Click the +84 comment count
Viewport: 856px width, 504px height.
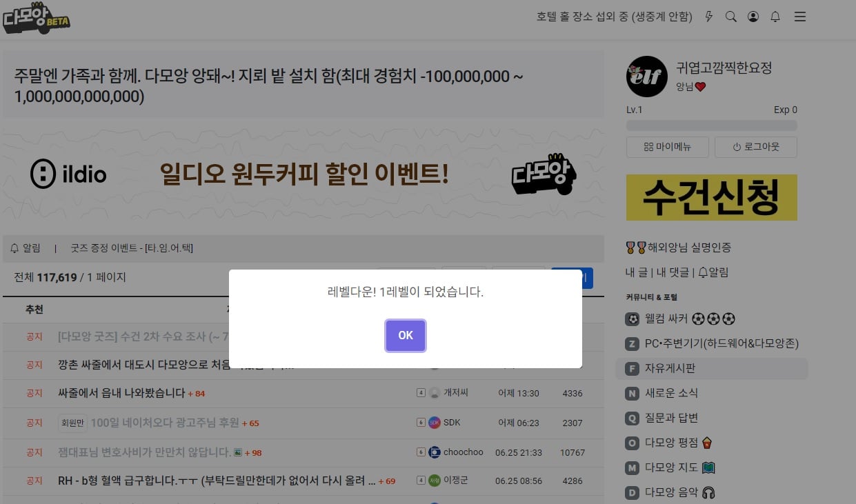pyautogui.click(x=196, y=394)
